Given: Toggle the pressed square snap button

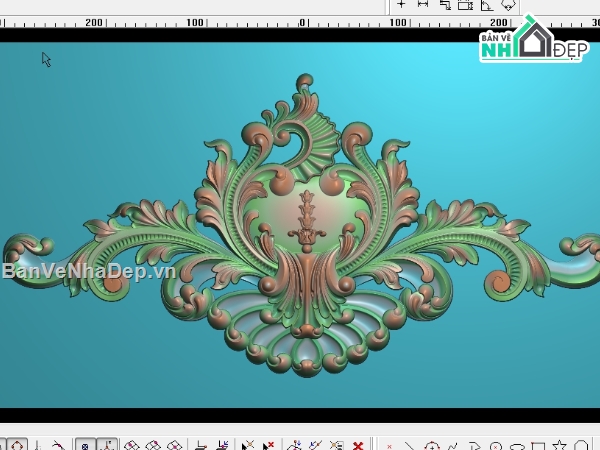Looking at the screenshot, I should tap(86, 445).
